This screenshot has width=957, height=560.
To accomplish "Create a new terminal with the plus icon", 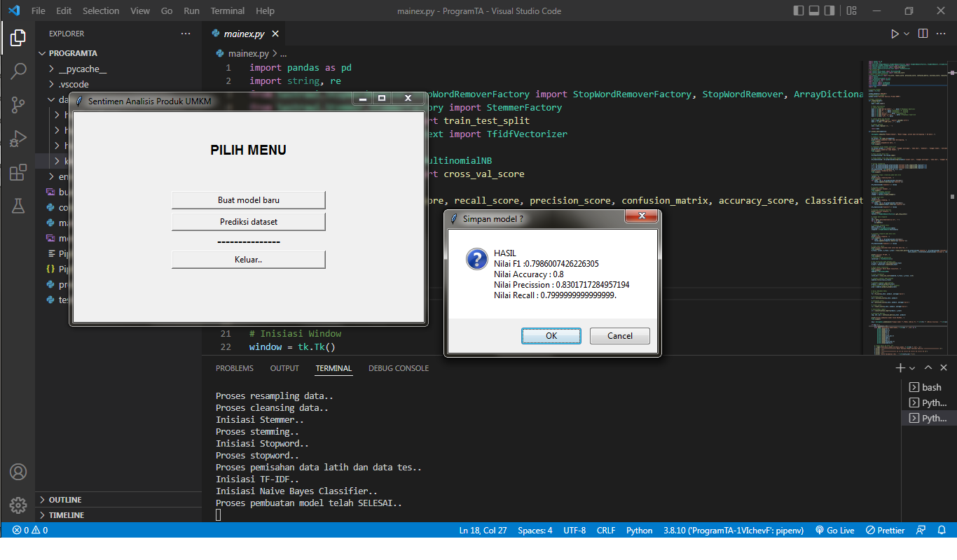I will tap(900, 367).
